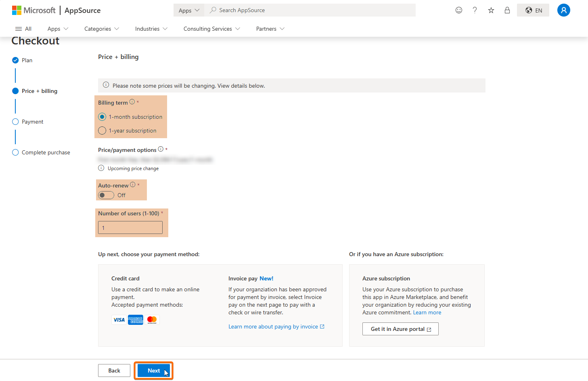588x381 pixels.
Task: Toggle the Auto-renew switch on
Action: pos(106,195)
